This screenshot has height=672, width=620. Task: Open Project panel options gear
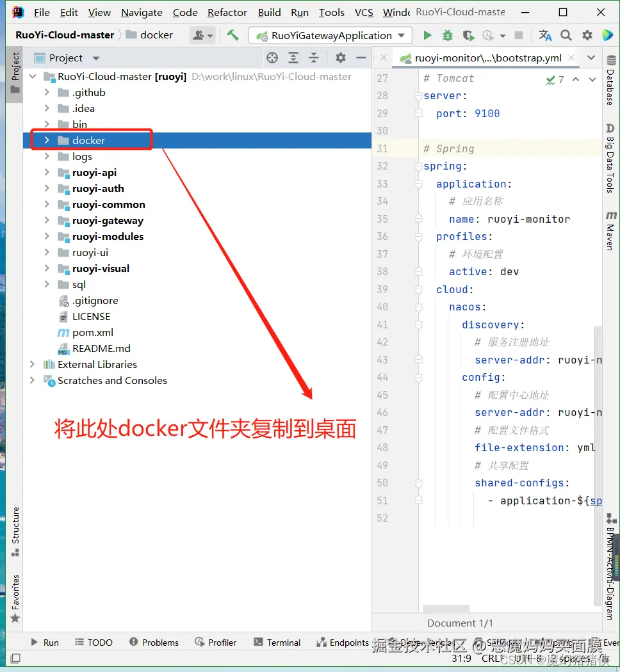pyautogui.click(x=341, y=58)
